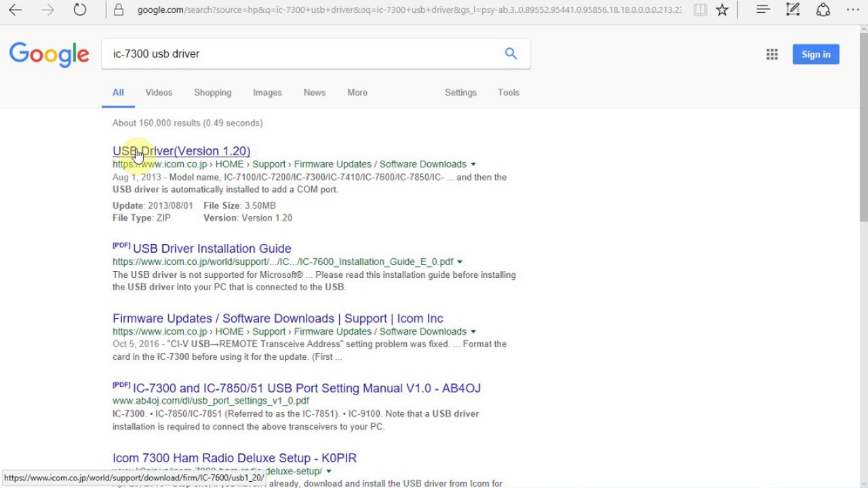Click the browser Back arrow
Image resolution: width=868 pixels, height=488 pixels.
(15, 10)
